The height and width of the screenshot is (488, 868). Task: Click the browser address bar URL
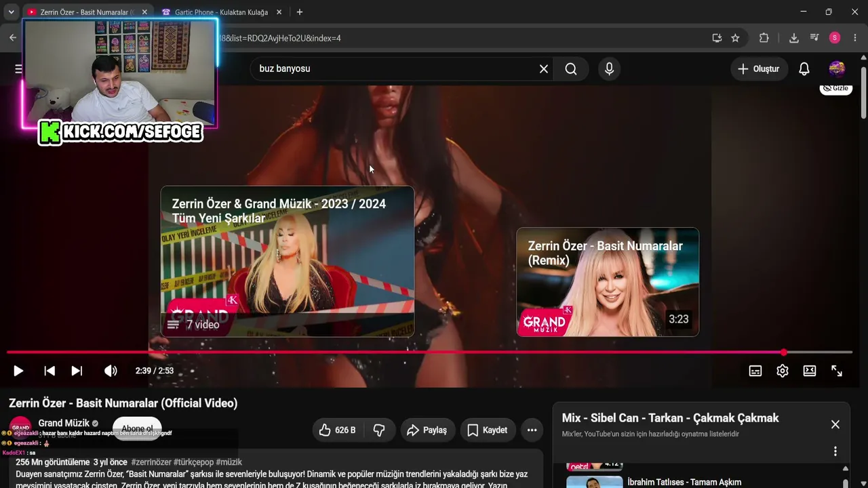coord(281,38)
